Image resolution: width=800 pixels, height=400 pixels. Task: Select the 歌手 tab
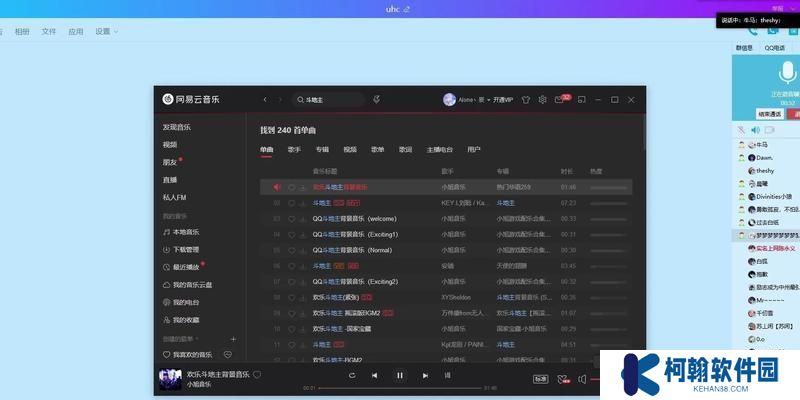tap(294, 149)
